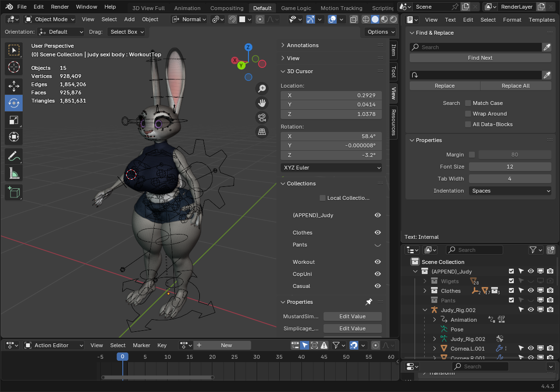Hide the Casual collection
This screenshot has height=392, width=560.
point(378,286)
